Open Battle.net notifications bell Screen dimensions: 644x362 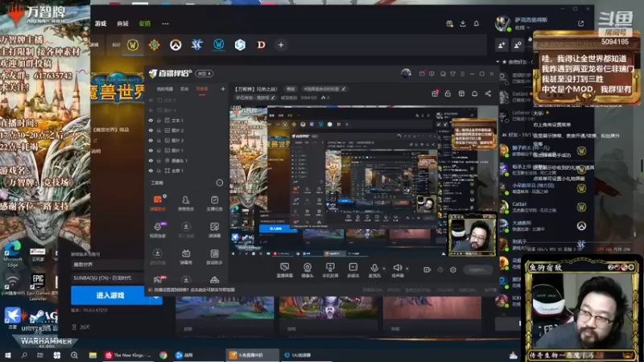point(477,24)
